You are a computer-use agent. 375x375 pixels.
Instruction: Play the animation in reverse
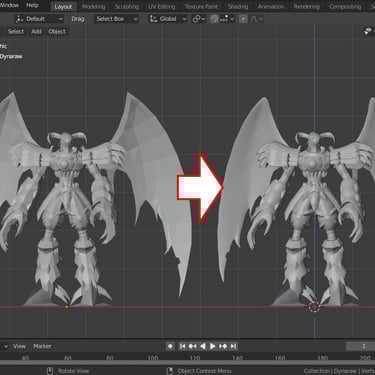(x=203, y=346)
